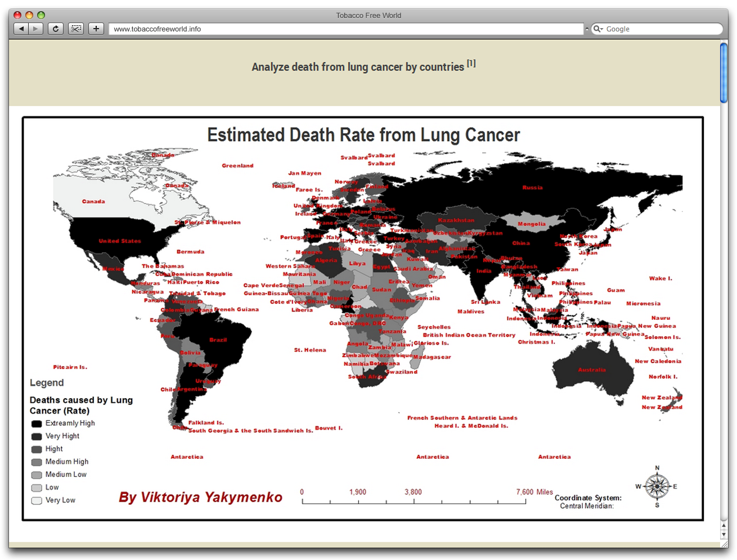This screenshot has height=560, width=737.
Task: Click the 'Kazakhstan' map label
Action: (456, 220)
